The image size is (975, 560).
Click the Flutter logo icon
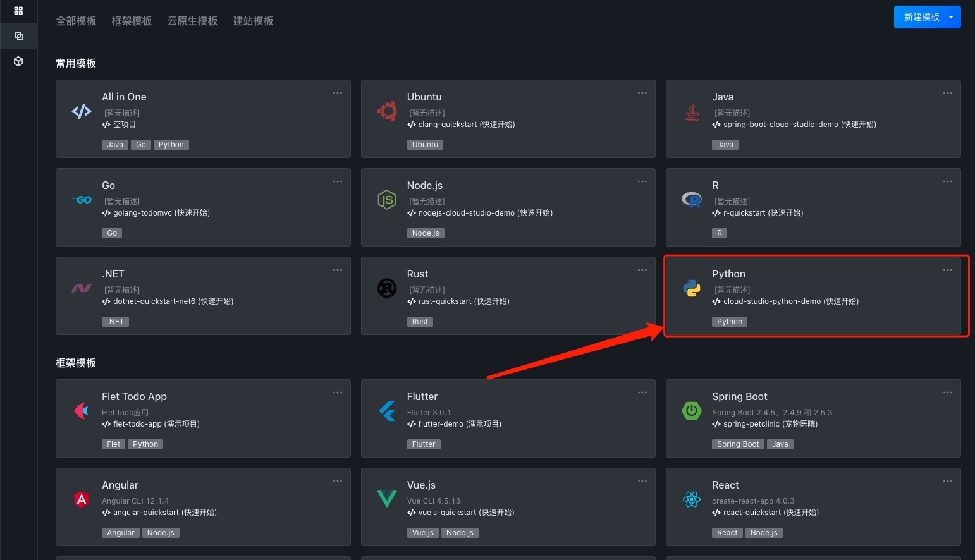[x=387, y=411]
